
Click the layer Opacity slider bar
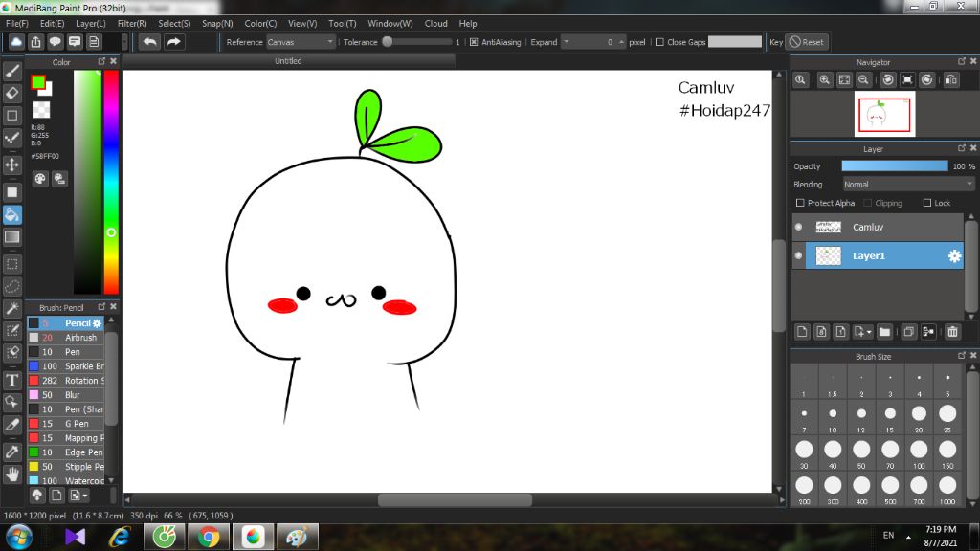coord(895,166)
